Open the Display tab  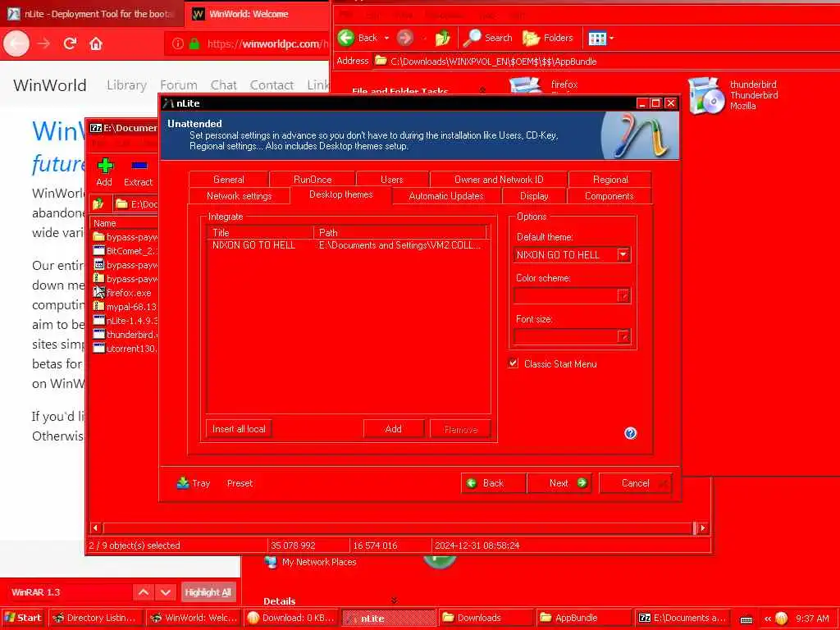pos(534,195)
